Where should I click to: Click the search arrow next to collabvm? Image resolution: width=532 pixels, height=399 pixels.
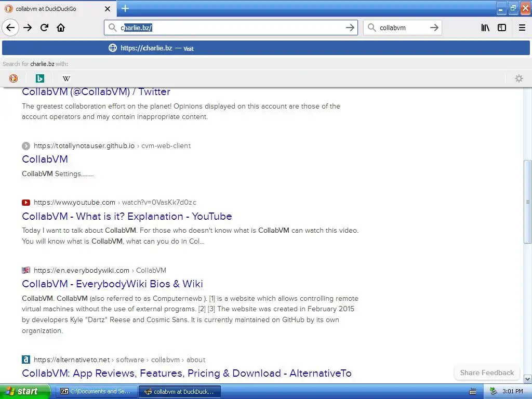[x=434, y=28]
